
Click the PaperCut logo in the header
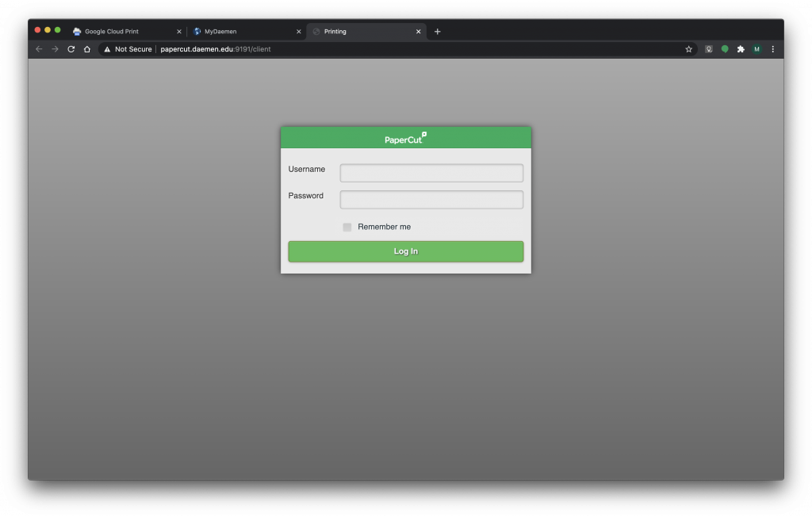pyautogui.click(x=405, y=138)
